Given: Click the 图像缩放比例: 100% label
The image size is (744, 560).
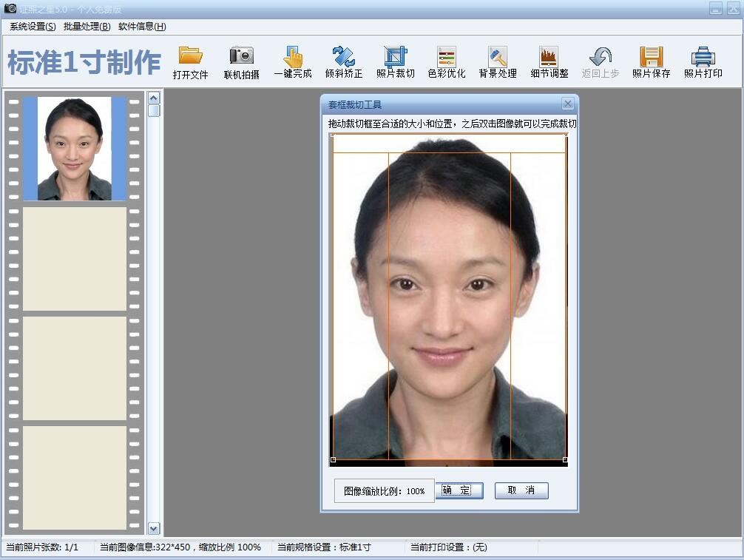Looking at the screenshot, I should 384,491.
